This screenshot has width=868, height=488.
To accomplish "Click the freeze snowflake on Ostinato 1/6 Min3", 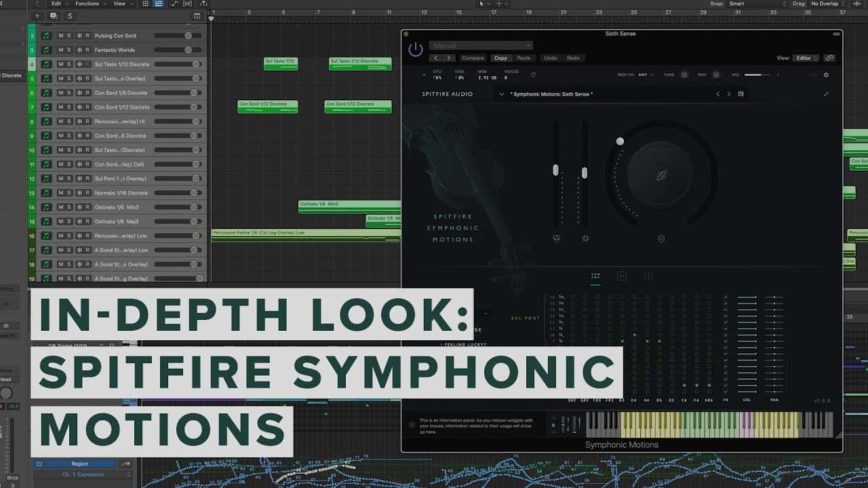I will 79,207.
